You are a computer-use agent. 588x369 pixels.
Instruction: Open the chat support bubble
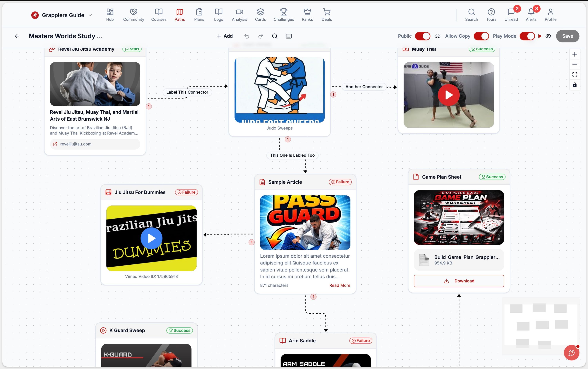coord(571,352)
